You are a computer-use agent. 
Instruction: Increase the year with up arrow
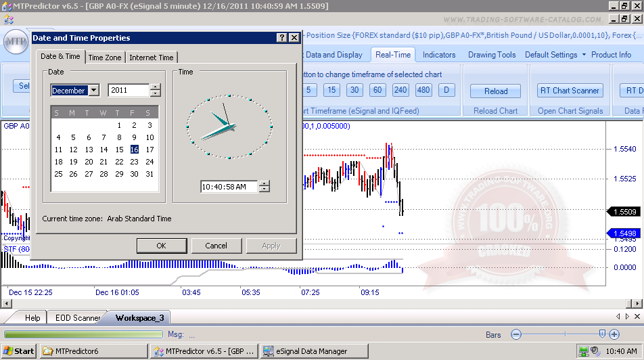pyautogui.click(x=156, y=87)
